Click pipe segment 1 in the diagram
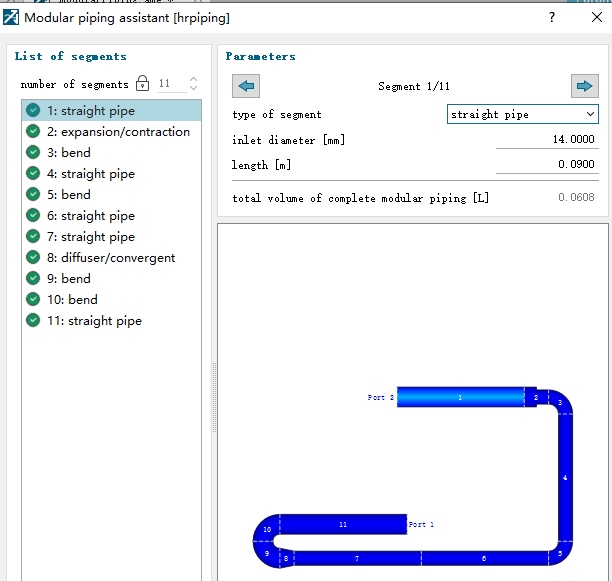 [460, 398]
